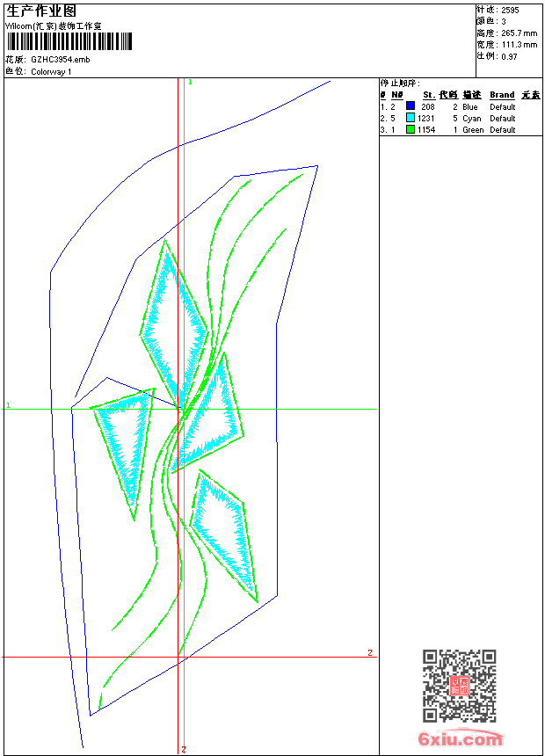The image size is (545, 756).
Task: Click the 'St.' column header
Action: tap(429, 95)
